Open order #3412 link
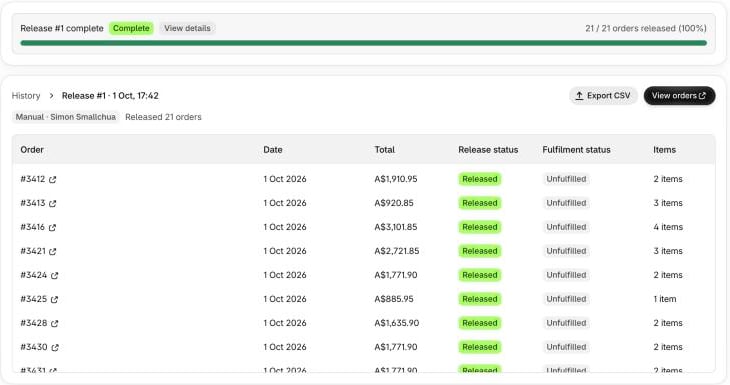The width and height of the screenshot is (730, 385). coord(33,179)
